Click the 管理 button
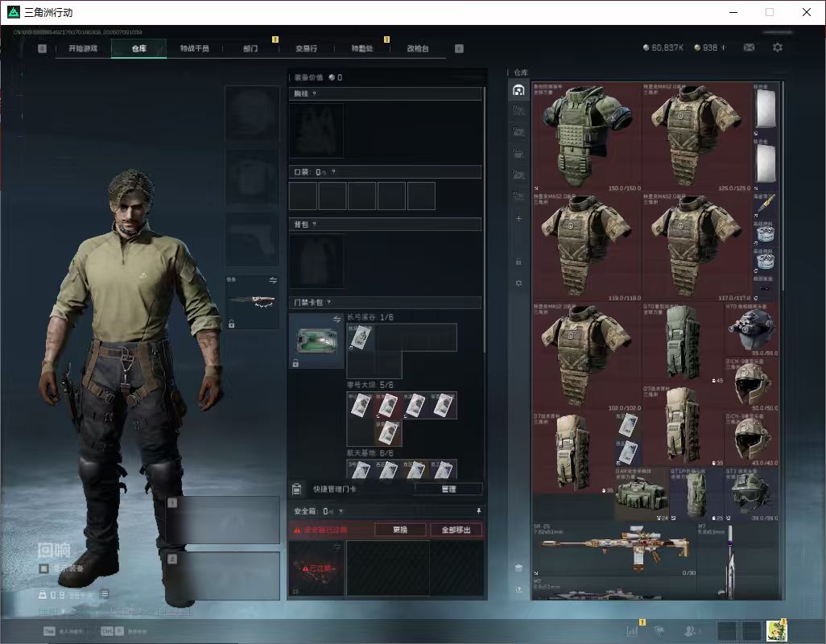 tap(448, 489)
